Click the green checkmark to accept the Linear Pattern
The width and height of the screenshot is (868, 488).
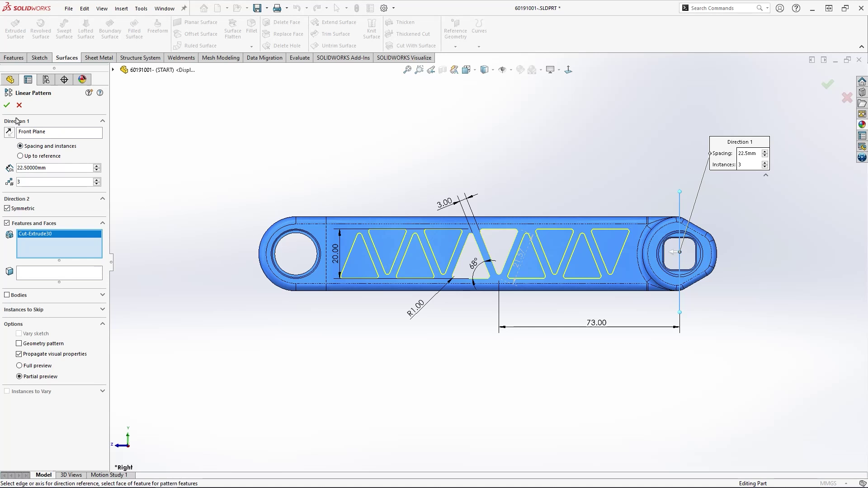pos(7,105)
